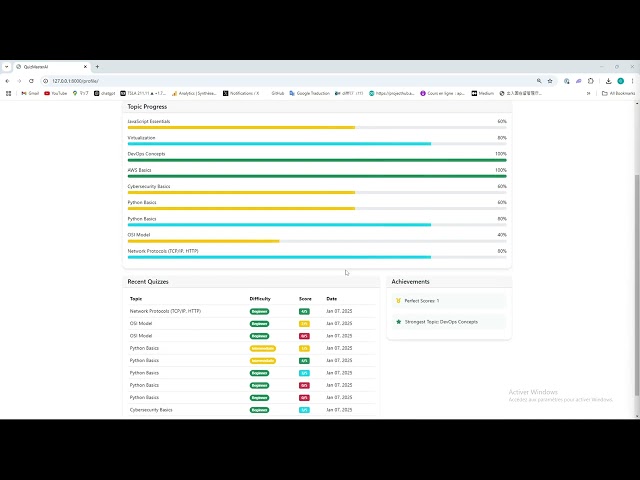This screenshot has height=480, width=640.
Task: Click the page vertical scrollbar
Action: pyautogui.click(x=637, y=285)
